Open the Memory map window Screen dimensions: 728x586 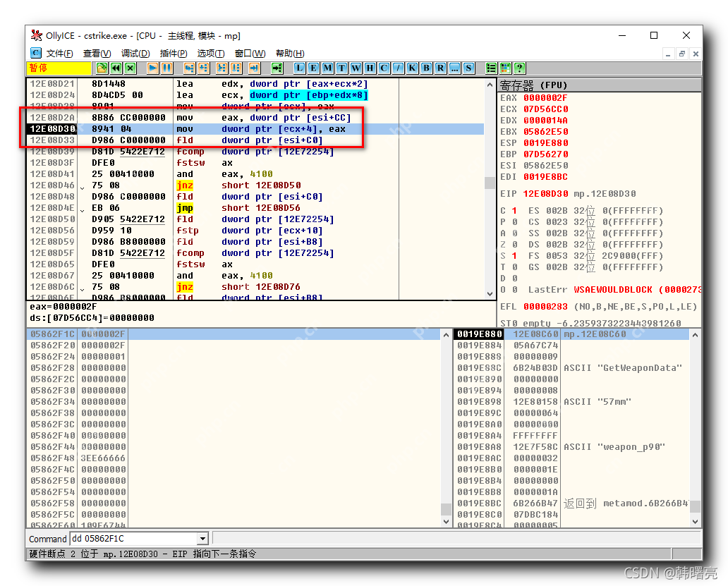pos(327,68)
